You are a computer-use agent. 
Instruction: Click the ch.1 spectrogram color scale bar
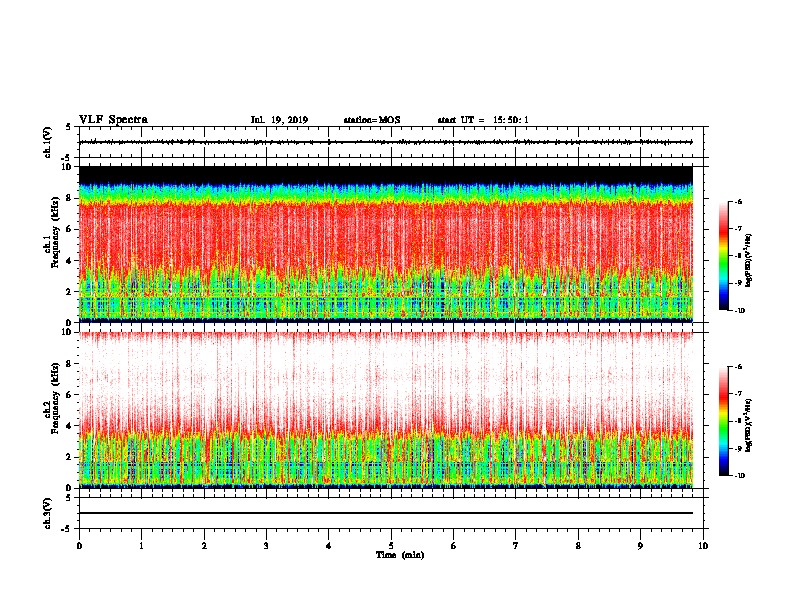coord(723,256)
